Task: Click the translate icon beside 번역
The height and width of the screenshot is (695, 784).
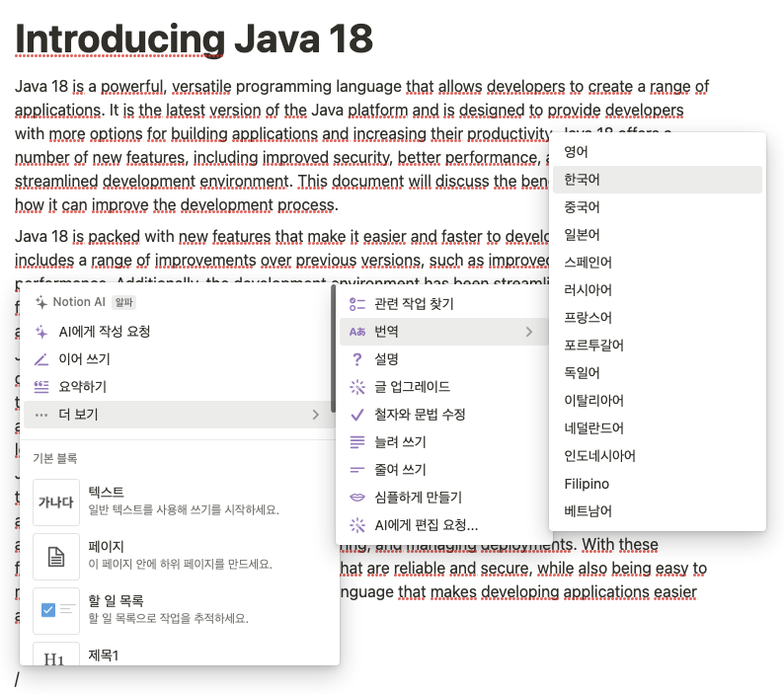Action: (357, 332)
